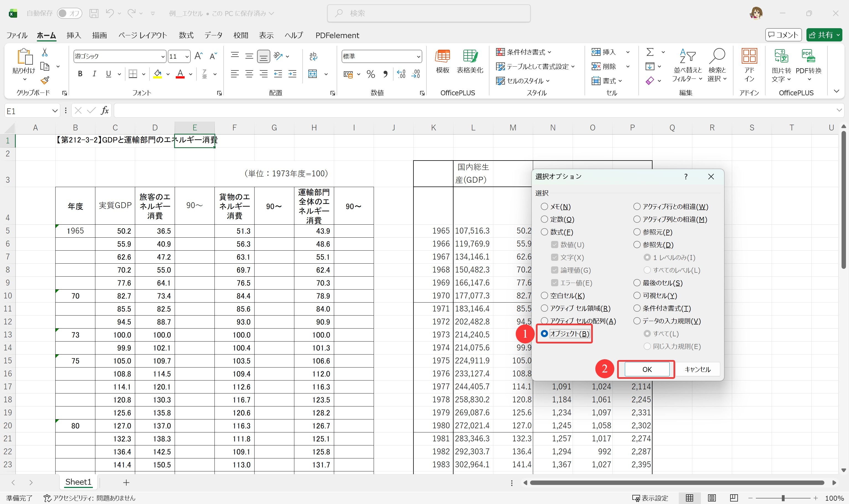Switch to the データ ribbon tab
849x504 pixels.
pos(213,35)
